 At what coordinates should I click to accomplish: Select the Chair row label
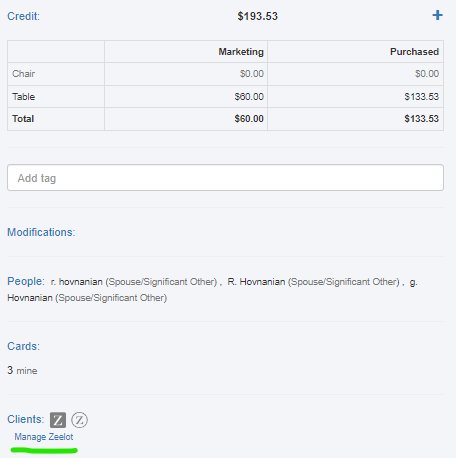coord(23,74)
